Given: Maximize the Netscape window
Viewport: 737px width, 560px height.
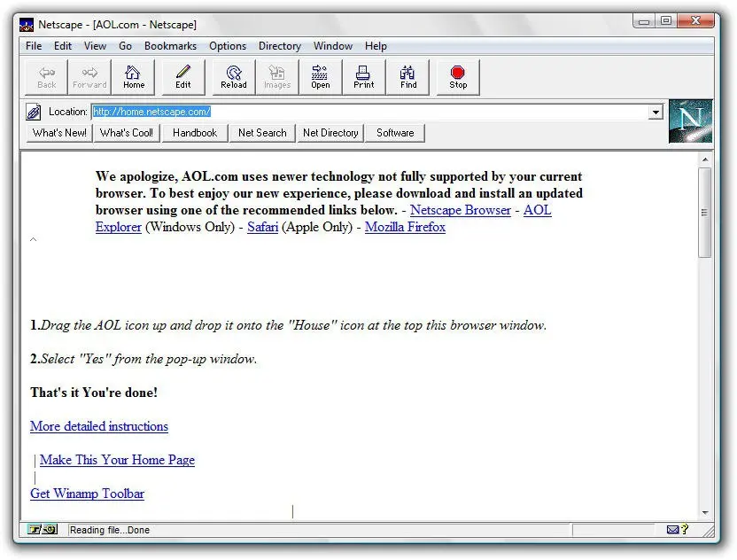Looking at the screenshot, I should click(x=665, y=21).
